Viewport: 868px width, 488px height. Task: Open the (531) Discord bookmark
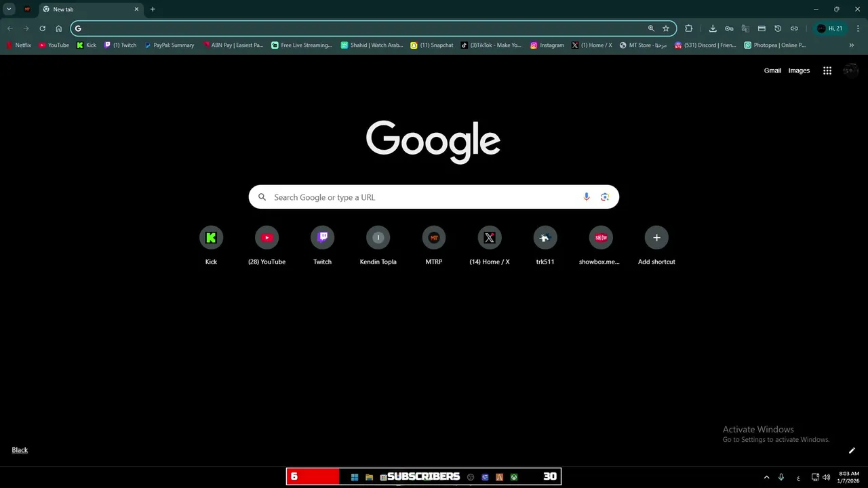(706, 45)
